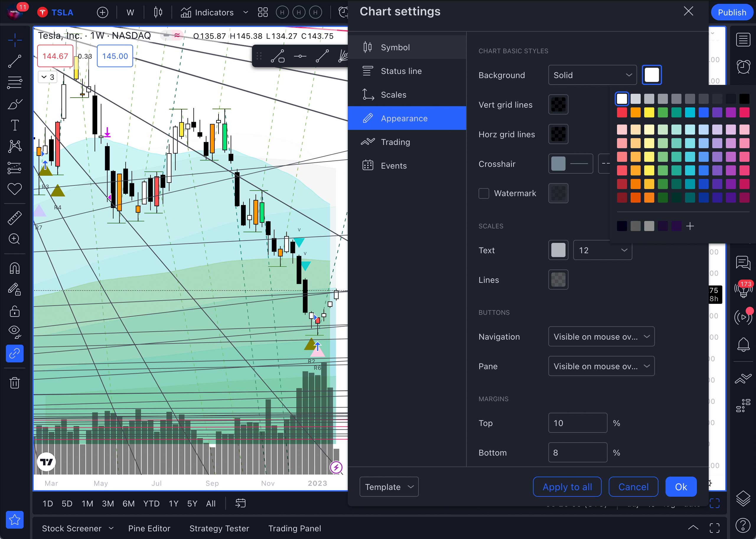
Task: Open the Status line settings tab
Action: (x=407, y=71)
